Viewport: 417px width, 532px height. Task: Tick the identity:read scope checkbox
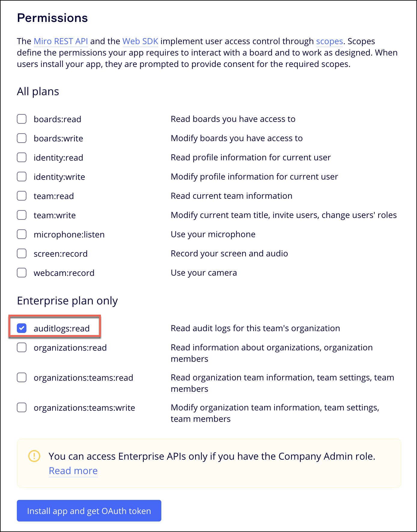click(22, 158)
